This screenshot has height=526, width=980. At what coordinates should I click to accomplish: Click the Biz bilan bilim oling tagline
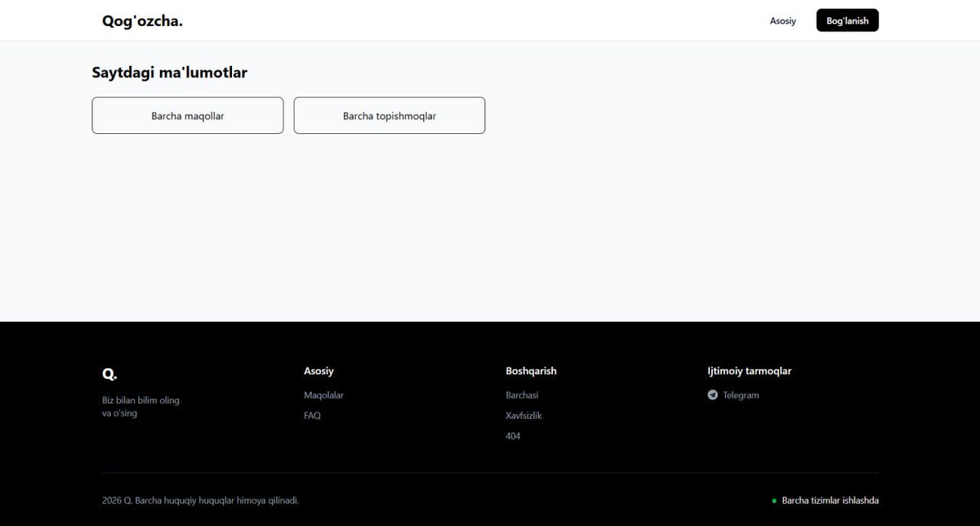140,407
